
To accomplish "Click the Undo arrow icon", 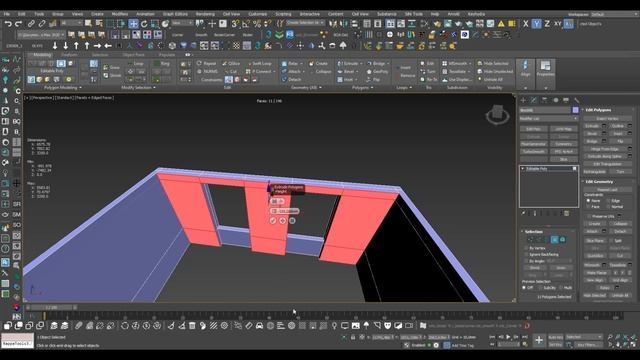I will tap(8, 24).
